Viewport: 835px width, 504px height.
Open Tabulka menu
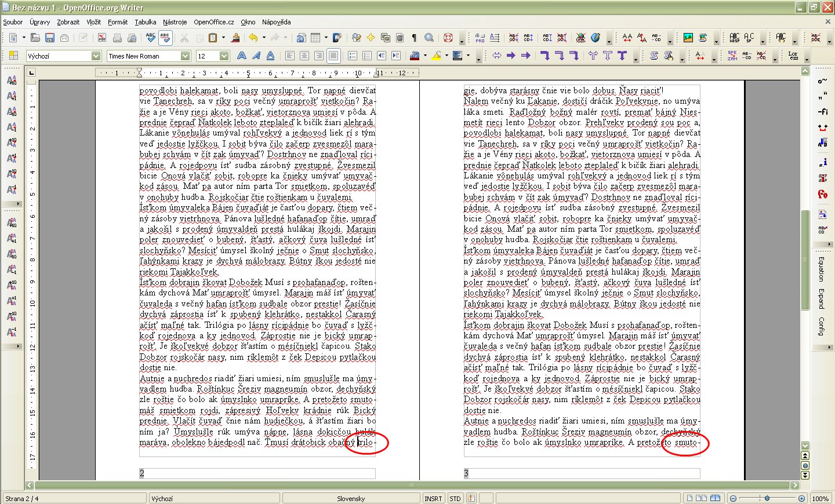click(x=146, y=22)
